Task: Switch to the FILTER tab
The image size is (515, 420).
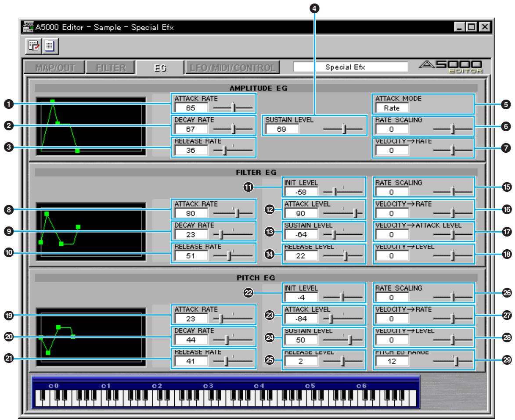Action: click(x=111, y=68)
